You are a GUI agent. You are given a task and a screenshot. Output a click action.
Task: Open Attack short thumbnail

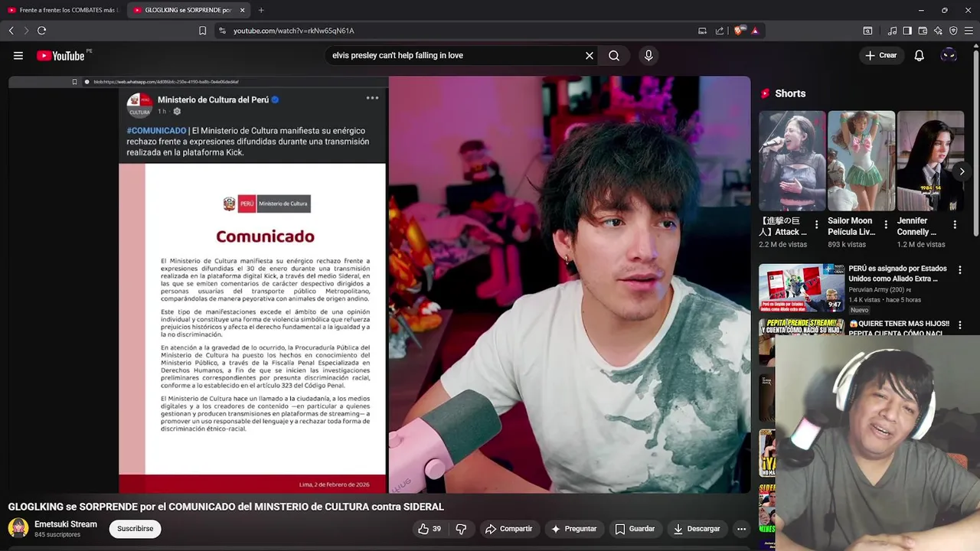coord(792,161)
